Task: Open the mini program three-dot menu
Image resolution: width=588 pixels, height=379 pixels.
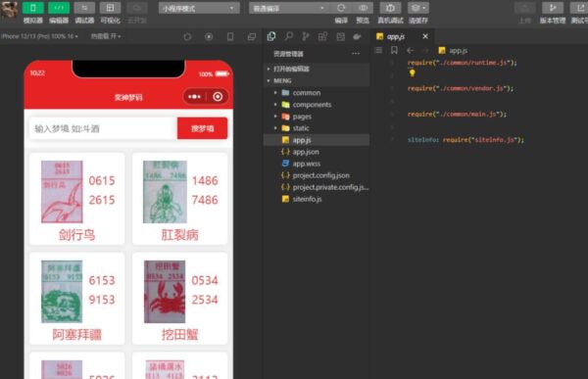Action: coord(194,97)
